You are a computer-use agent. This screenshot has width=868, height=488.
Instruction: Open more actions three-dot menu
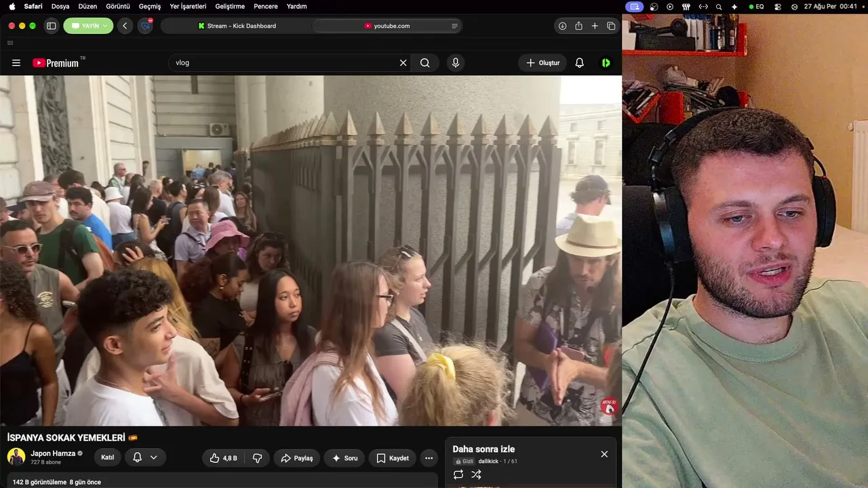click(429, 458)
